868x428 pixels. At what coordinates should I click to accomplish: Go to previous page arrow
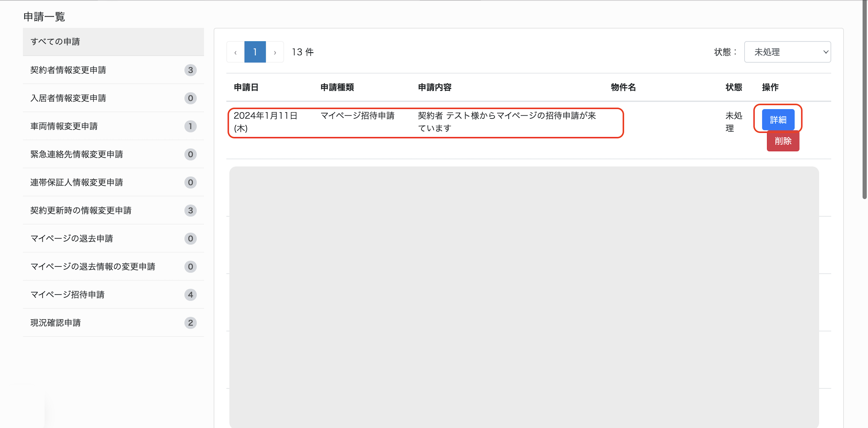click(x=236, y=52)
